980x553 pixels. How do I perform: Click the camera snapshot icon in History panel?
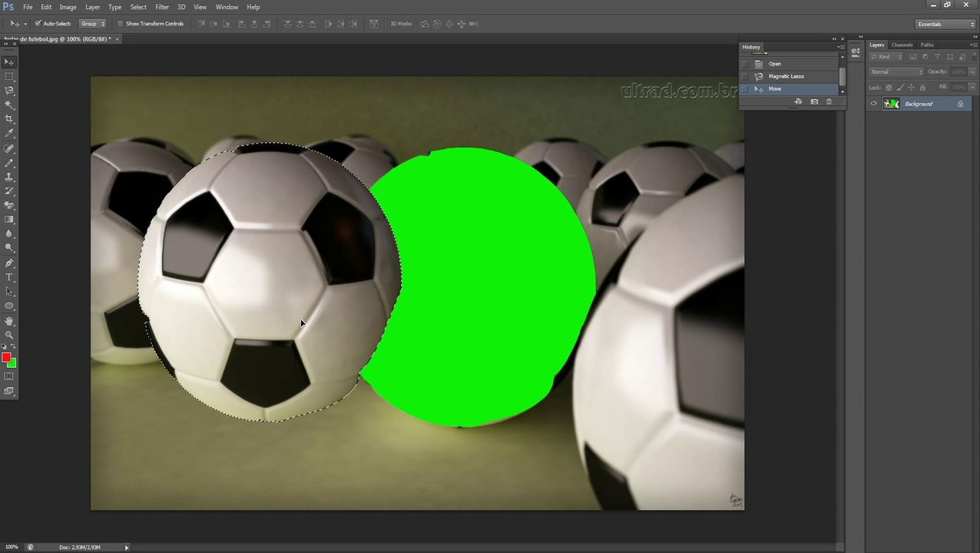click(x=814, y=101)
